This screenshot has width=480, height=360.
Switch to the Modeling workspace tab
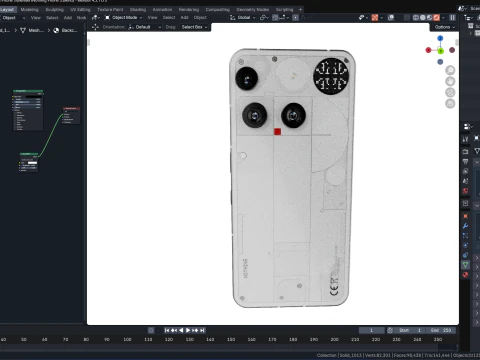[x=29, y=10]
